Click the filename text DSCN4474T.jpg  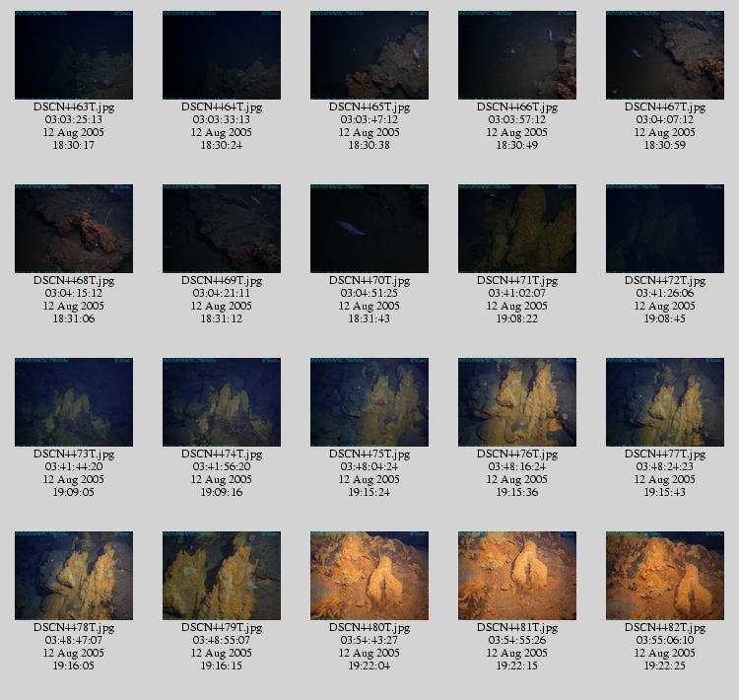coord(222,455)
